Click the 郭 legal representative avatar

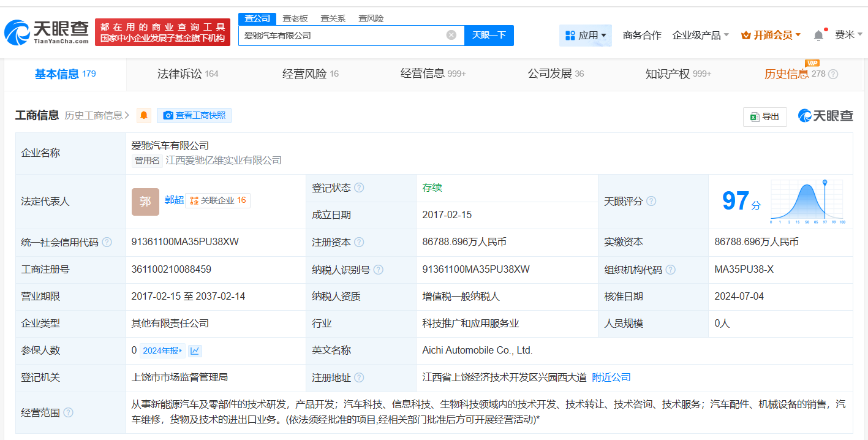tap(145, 202)
